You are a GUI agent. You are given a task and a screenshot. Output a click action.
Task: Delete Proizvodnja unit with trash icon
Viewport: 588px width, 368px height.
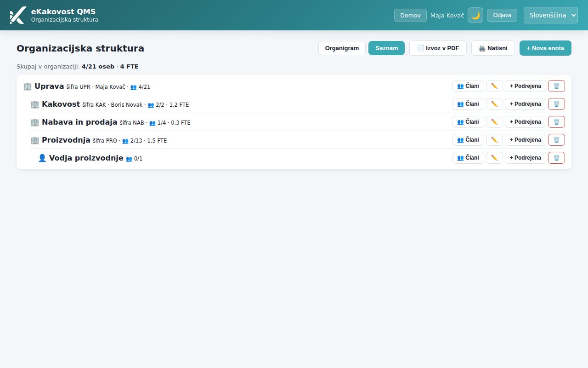(556, 140)
